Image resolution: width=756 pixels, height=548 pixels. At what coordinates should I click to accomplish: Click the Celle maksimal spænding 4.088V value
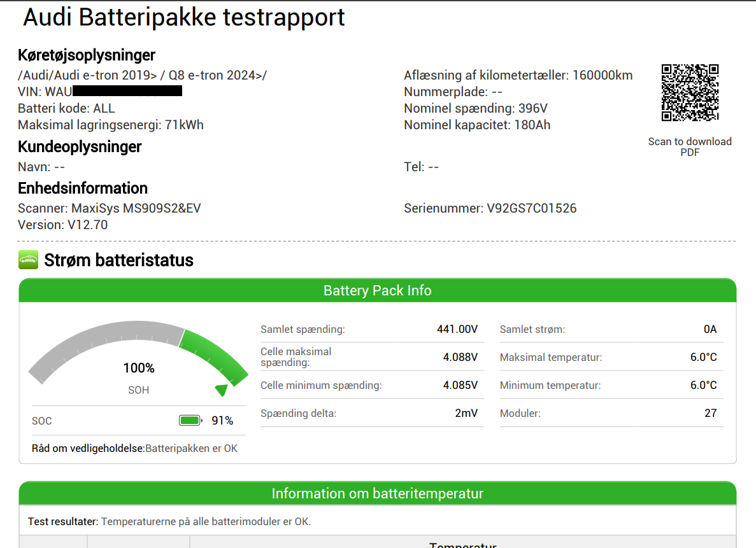tap(460, 357)
